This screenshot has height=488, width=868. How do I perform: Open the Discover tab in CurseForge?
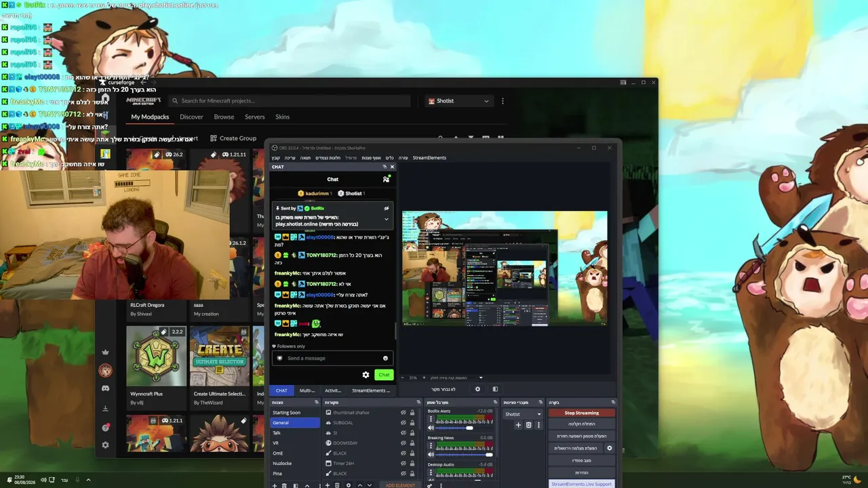click(191, 117)
